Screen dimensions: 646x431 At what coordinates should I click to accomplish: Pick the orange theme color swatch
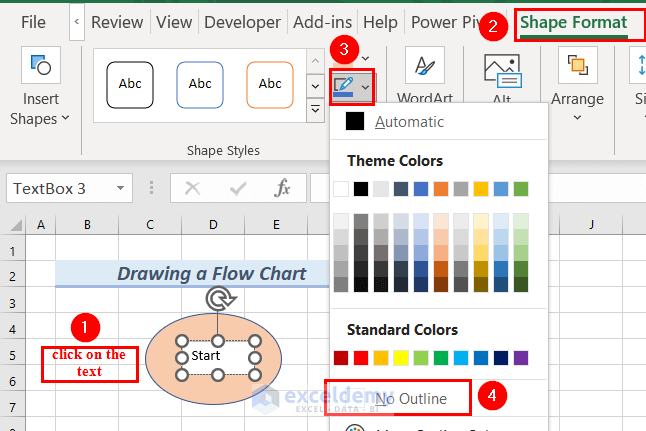[441, 189]
